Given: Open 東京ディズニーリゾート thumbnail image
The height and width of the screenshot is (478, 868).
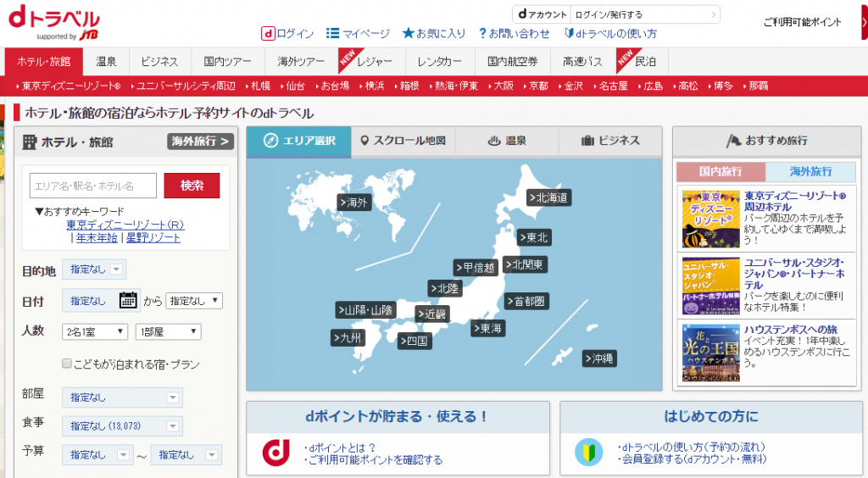Looking at the screenshot, I should pyautogui.click(x=711, y=219).
